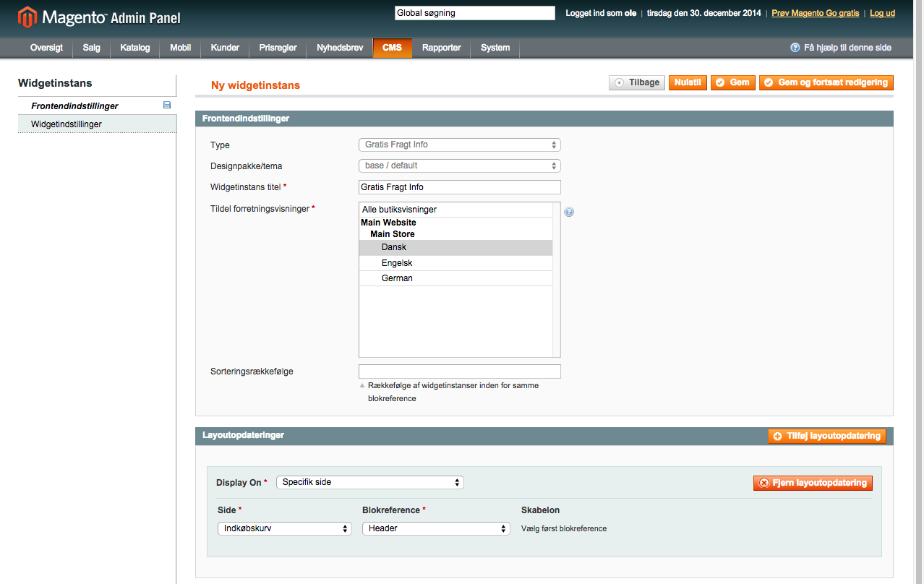Open the Katalog menu

pyautogui.click(x=135, y=48)
